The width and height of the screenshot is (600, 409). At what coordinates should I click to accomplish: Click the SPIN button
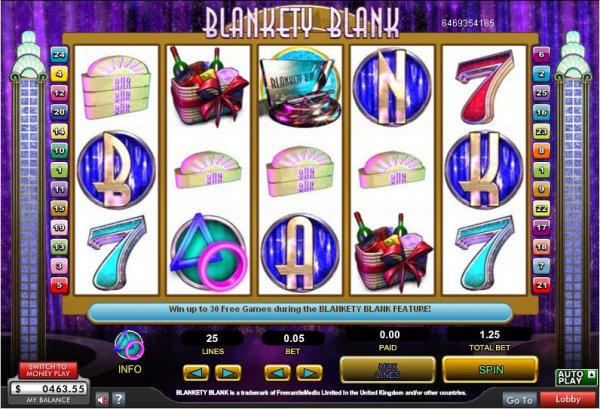tap(491, 370)
